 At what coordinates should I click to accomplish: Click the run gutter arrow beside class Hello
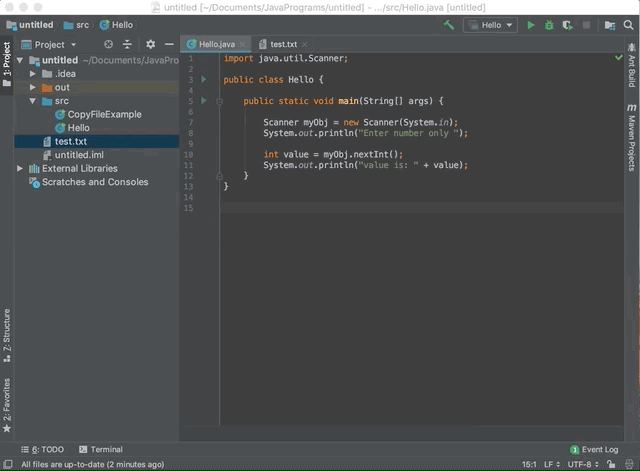pyautogui.click(x=203, y=79)
